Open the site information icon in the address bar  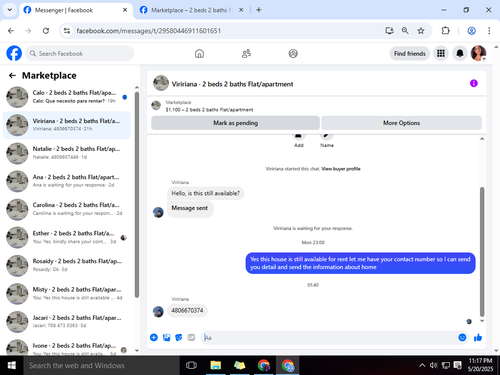coord(67,31)
